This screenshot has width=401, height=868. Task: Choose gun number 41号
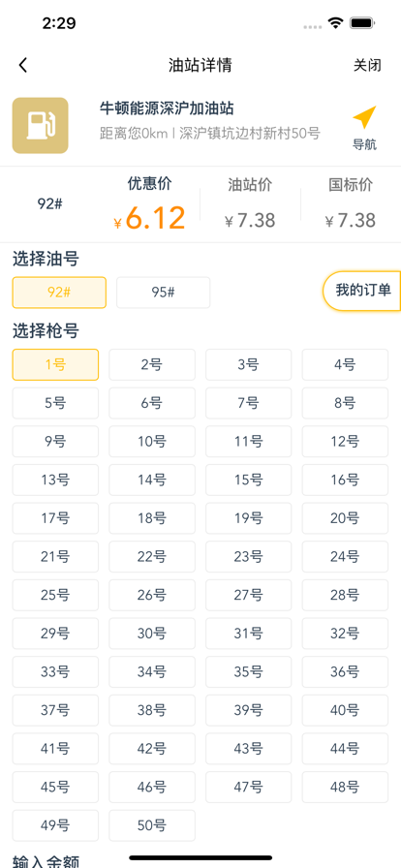55,749
